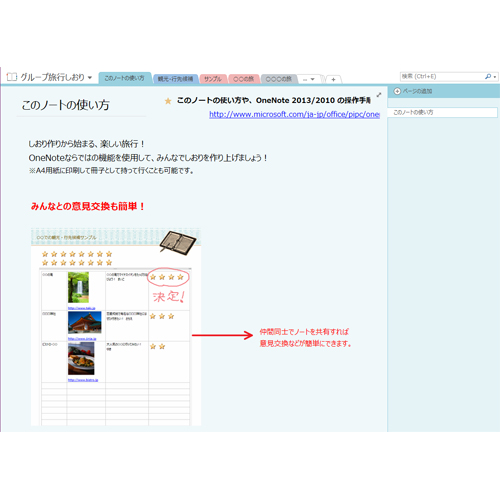The height and width of the screenshot is (500, 500).
Task: Open the グループ旅行しおり notebook dropdown
Action: [x=90, y=78]
